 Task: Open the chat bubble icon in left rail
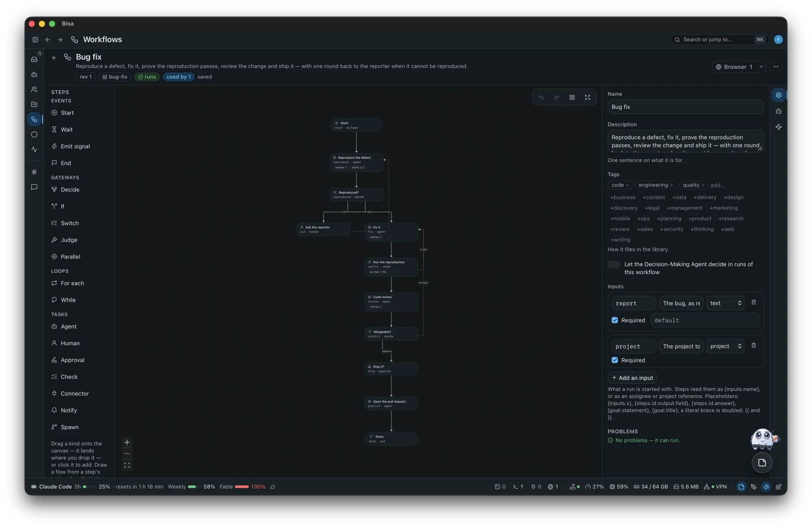(35, 187)
